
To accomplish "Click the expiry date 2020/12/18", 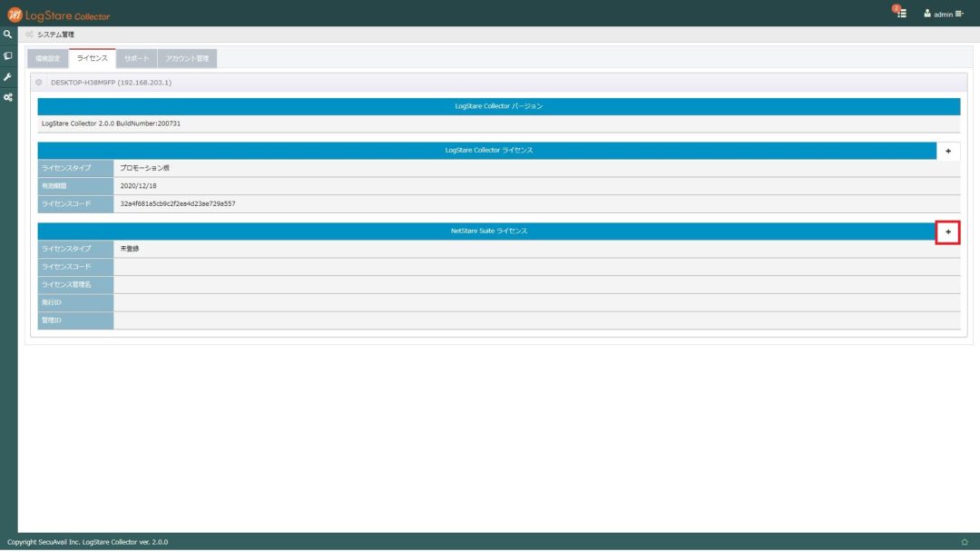I will [x=139, y=186].
